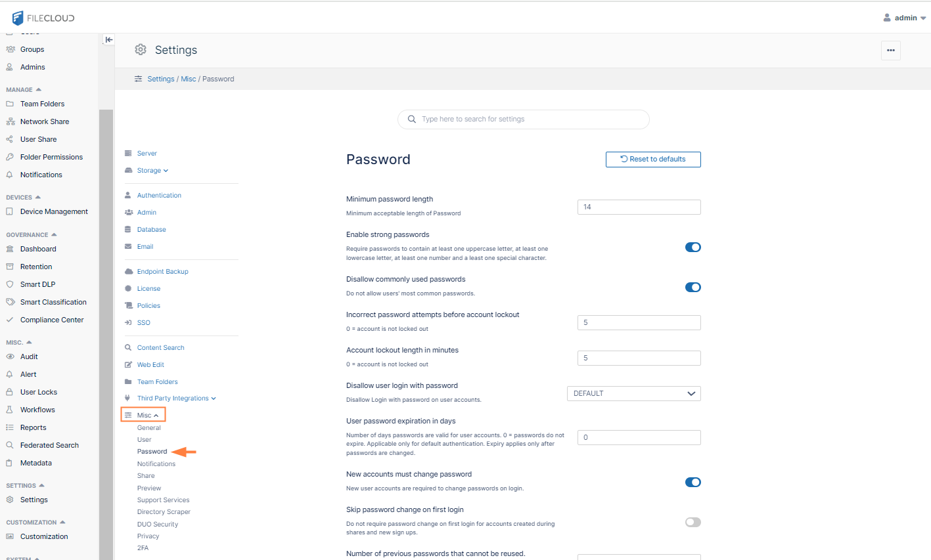Open the admin account menu
Image resolution: width=931 pixels, height=560 pixels.
(905, 18)
